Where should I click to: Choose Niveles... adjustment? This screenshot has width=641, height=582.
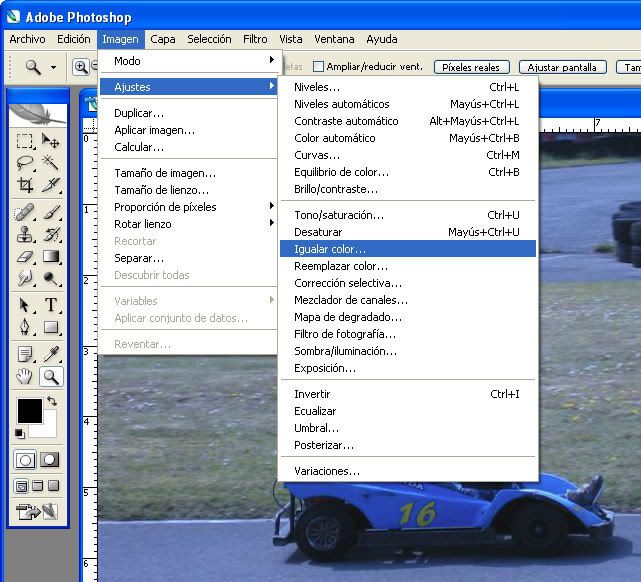408,87
